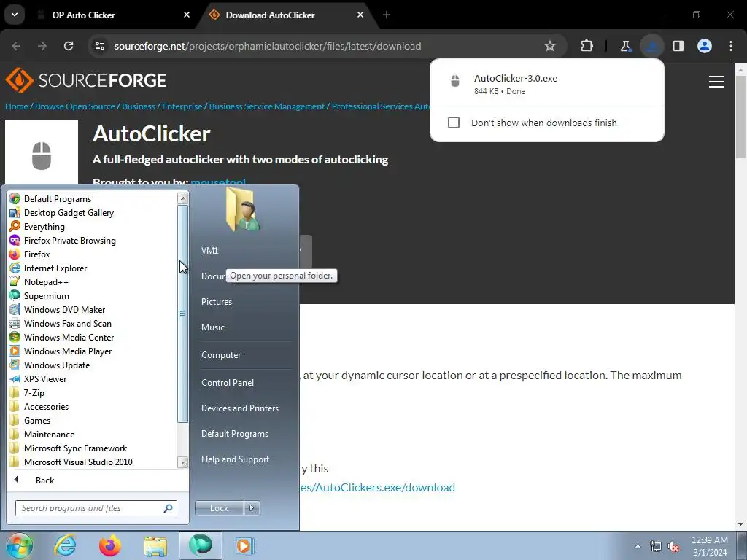Close the OP Auto Clicker tab

pos(187,15)
